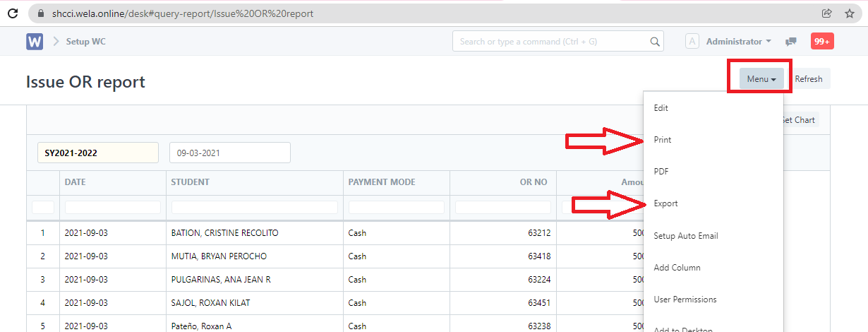Click the Wela home logo icon
868x332 pixels.
tap(35, 42)
